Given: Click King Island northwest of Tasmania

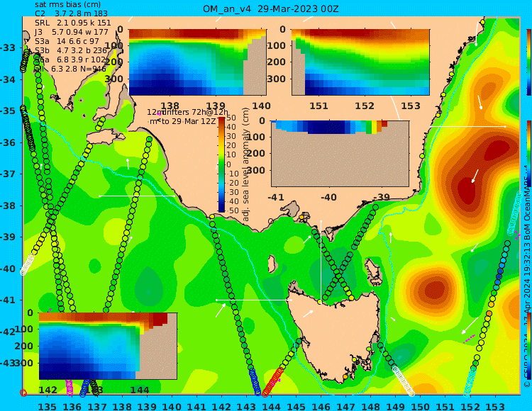Looking at the screenshot, I should click(x=272, y=264).
